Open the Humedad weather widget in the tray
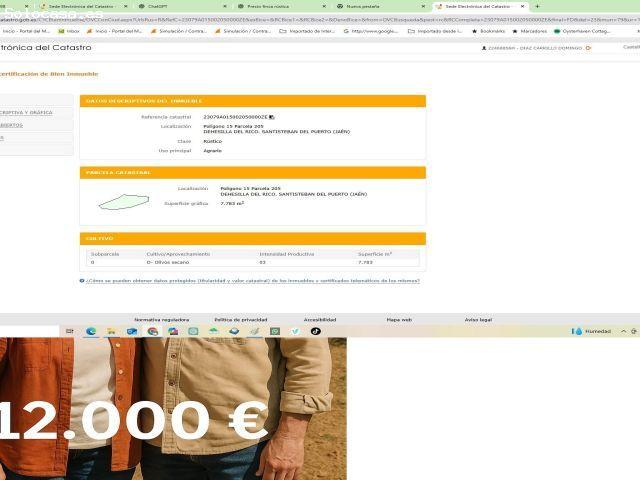 tap(591, 331)
